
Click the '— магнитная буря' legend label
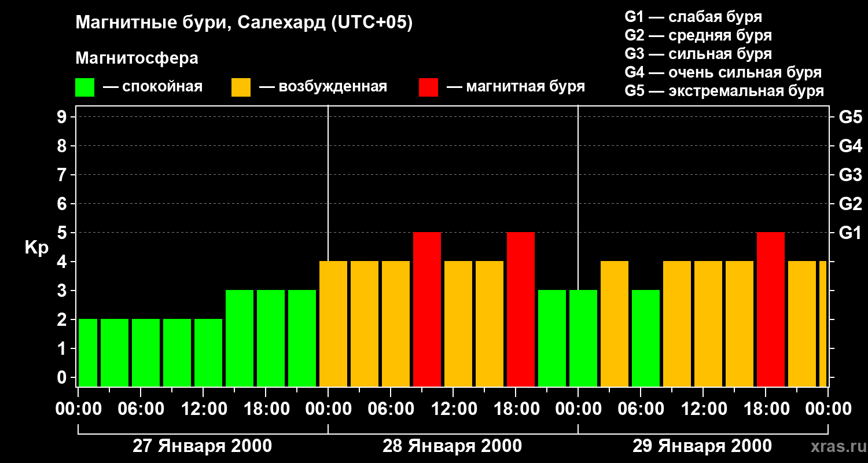(516, 87)
